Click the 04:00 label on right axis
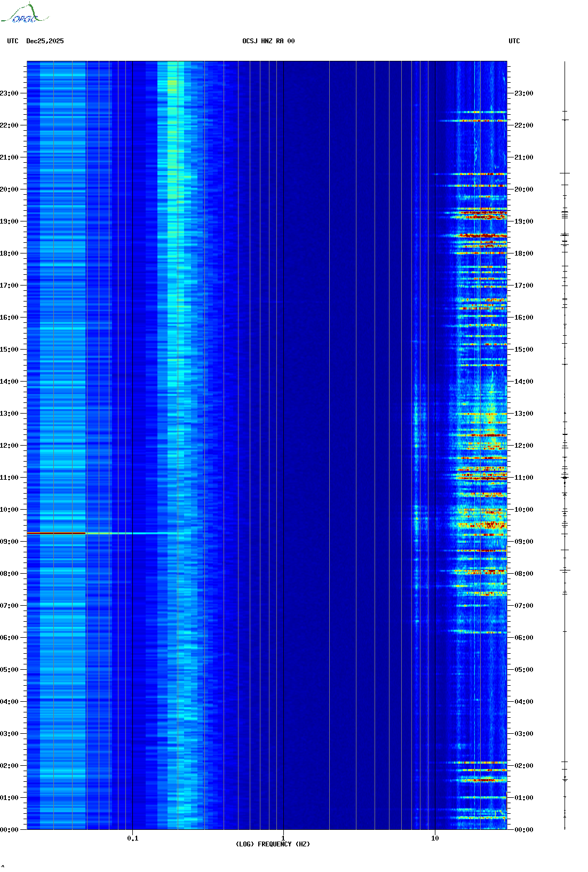Screen dimensions: 588x872 [x=524, y=702]
